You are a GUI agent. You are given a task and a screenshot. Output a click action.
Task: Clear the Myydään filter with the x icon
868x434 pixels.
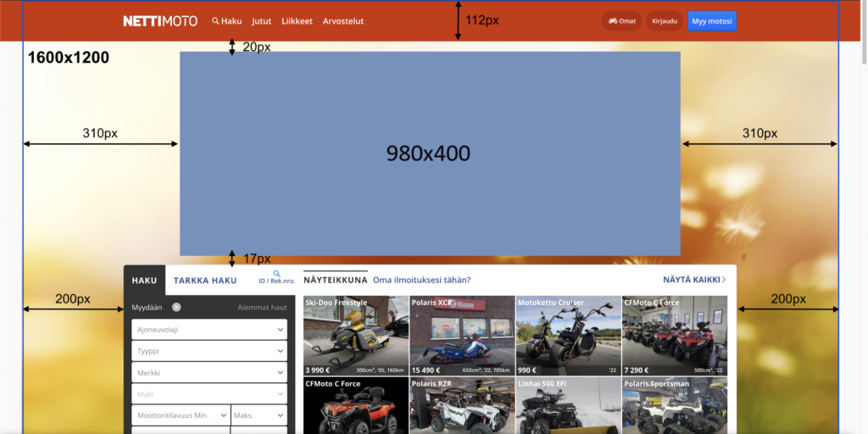(x=176, y=307)
